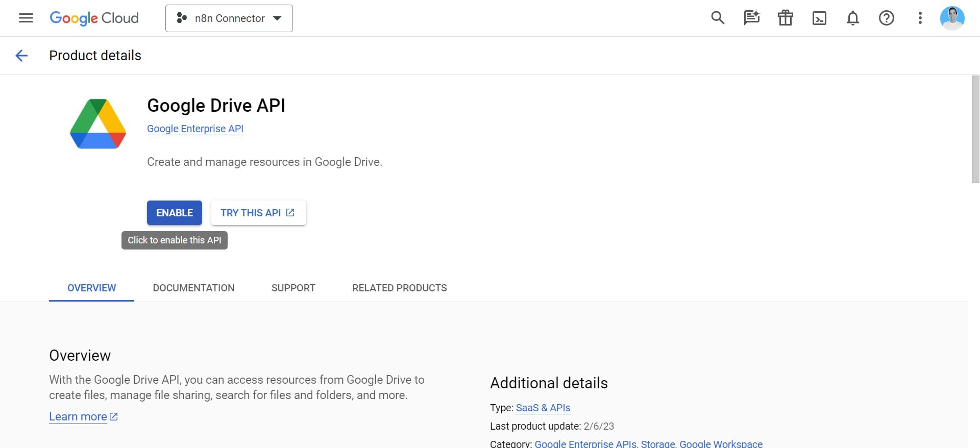
Task: Open the Gemini AI chat icon
Action: [x=751, y=18]
